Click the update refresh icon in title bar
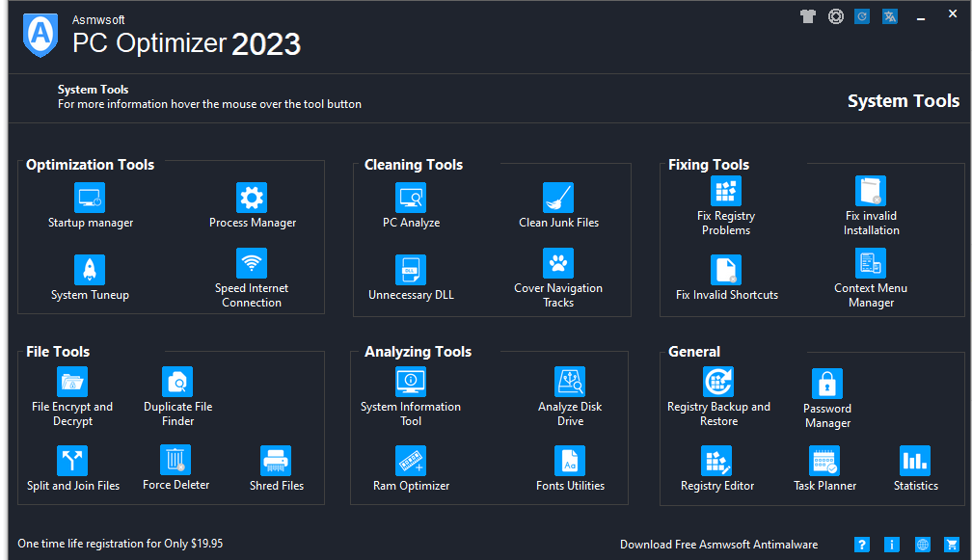The width and height of the screenshot is (972, 560). [862, 16]
